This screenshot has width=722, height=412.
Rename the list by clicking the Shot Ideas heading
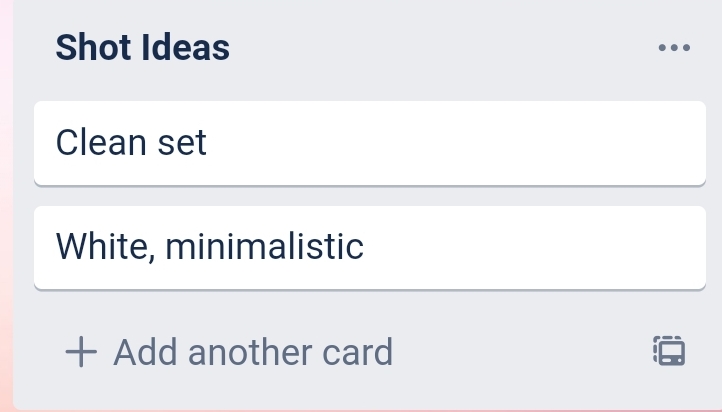pyautogui.click(x=143, y=47)
